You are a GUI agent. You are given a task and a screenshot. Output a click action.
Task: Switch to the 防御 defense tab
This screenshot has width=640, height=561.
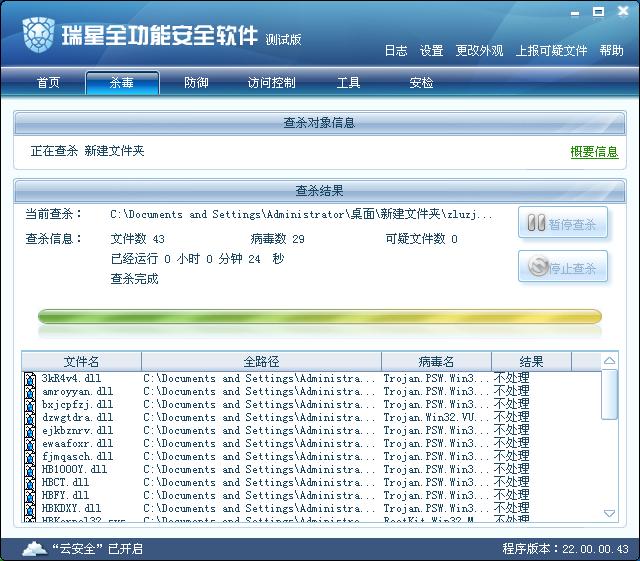pos(196,82)
